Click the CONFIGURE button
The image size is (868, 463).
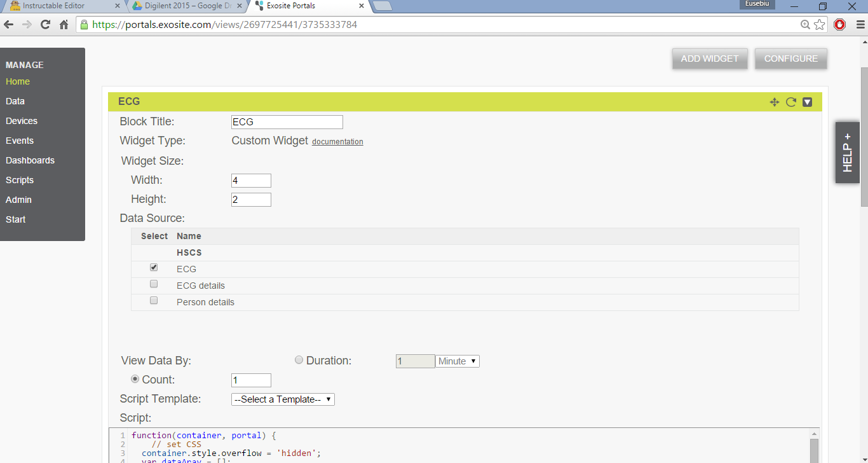tap(791, 59)
